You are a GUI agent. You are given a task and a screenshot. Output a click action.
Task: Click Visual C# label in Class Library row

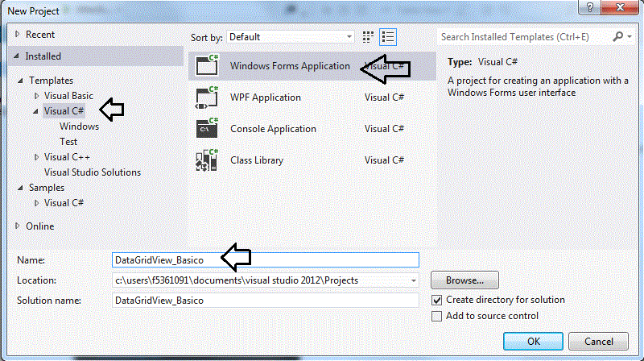tap(384, 160)
